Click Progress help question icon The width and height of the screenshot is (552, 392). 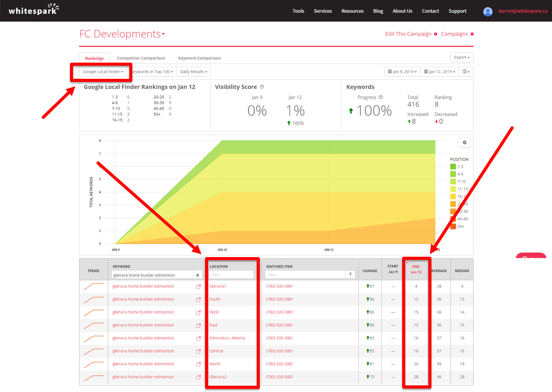coord(381,97)
